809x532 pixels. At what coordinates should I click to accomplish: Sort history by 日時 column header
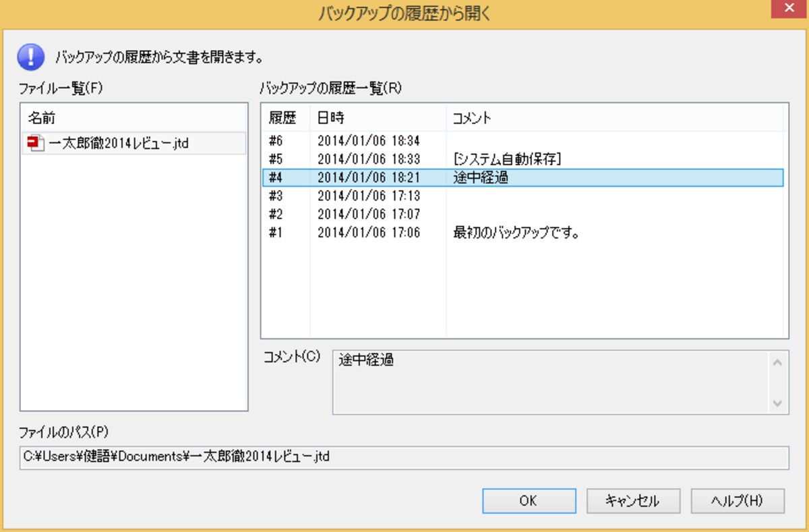378,118
